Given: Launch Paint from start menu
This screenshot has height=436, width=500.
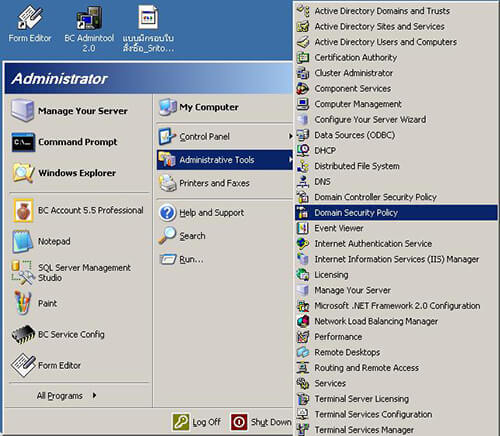Looking at the screenshot, I should 35,303.
